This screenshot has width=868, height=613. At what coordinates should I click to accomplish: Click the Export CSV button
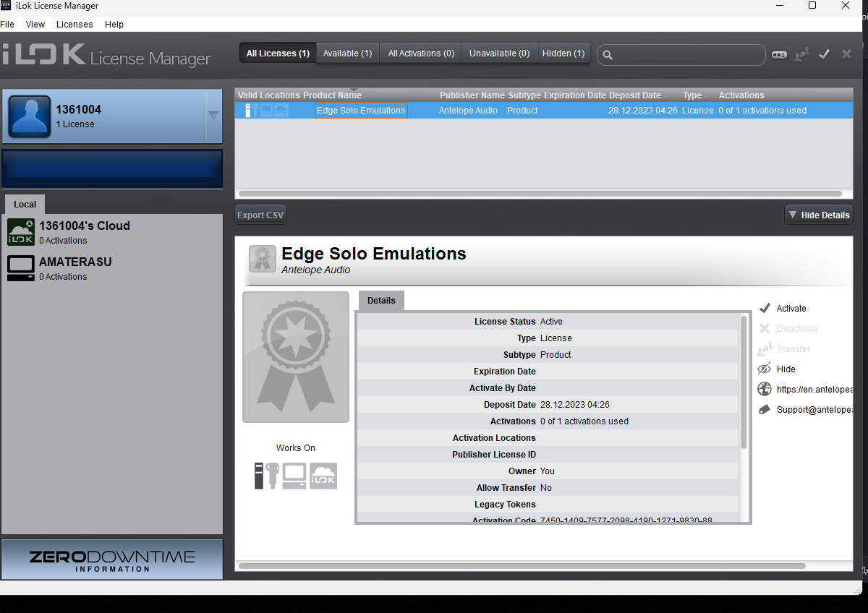(260, 215)
